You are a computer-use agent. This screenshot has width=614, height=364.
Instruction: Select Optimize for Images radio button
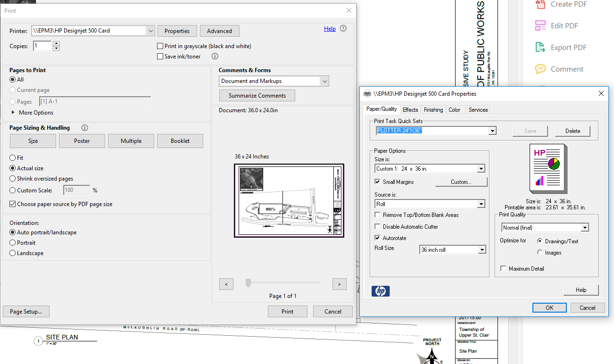(540, 253)
